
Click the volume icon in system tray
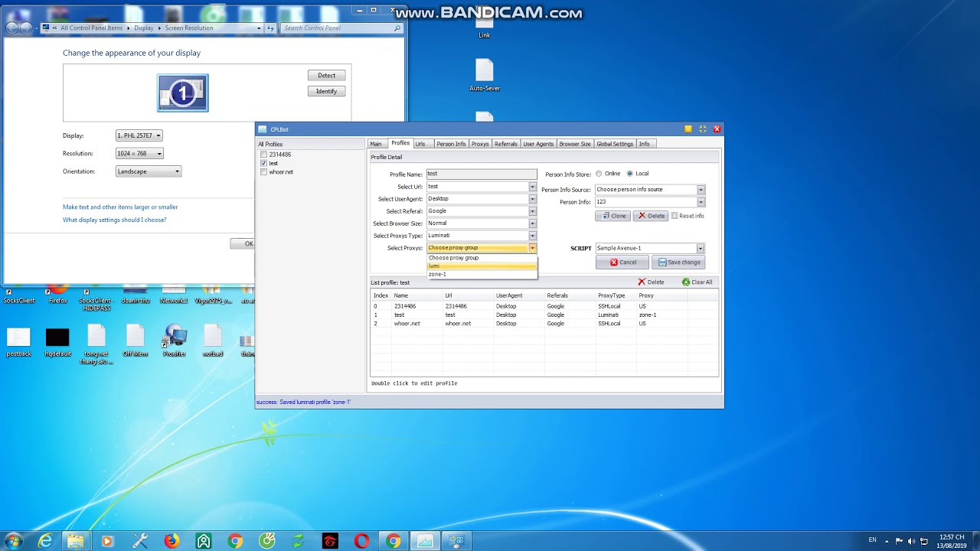(x=913, y=540)
